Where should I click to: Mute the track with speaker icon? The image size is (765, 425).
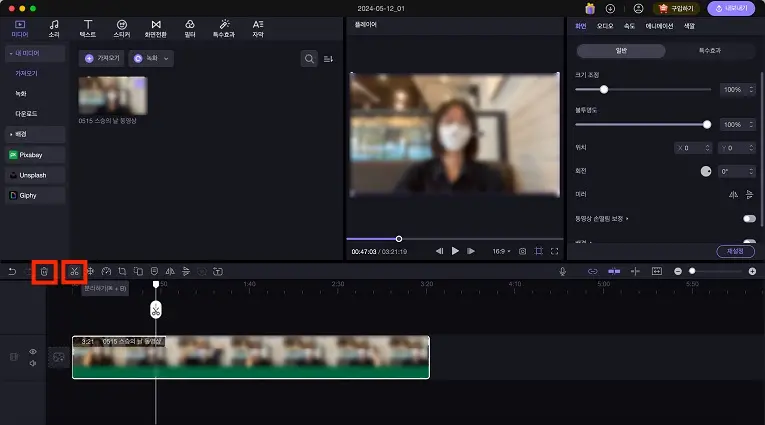(x=33, y=363)
